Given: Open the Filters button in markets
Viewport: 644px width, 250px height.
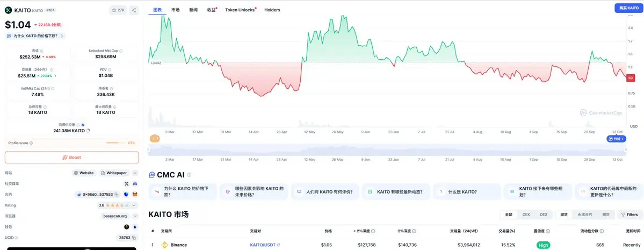Looking at the screenshot, I should [629, 215].
